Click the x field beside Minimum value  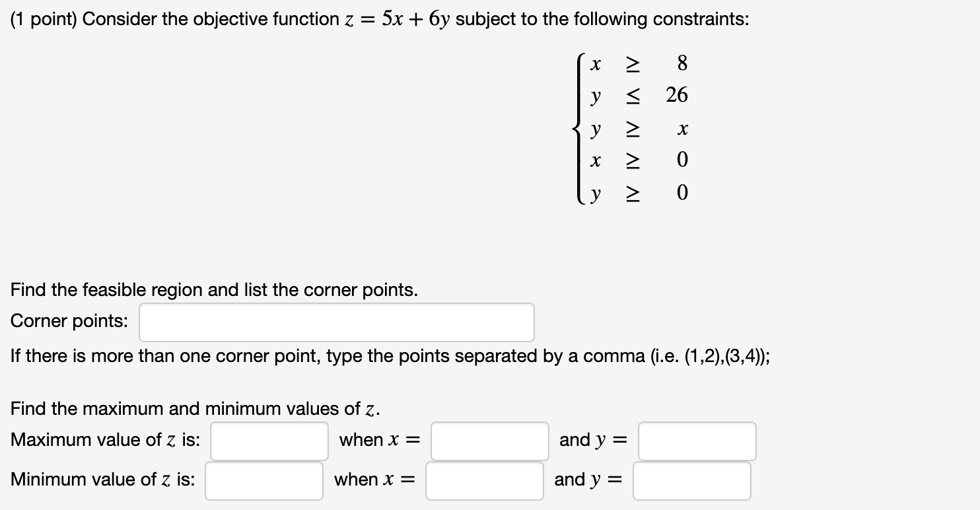point(484,480)
